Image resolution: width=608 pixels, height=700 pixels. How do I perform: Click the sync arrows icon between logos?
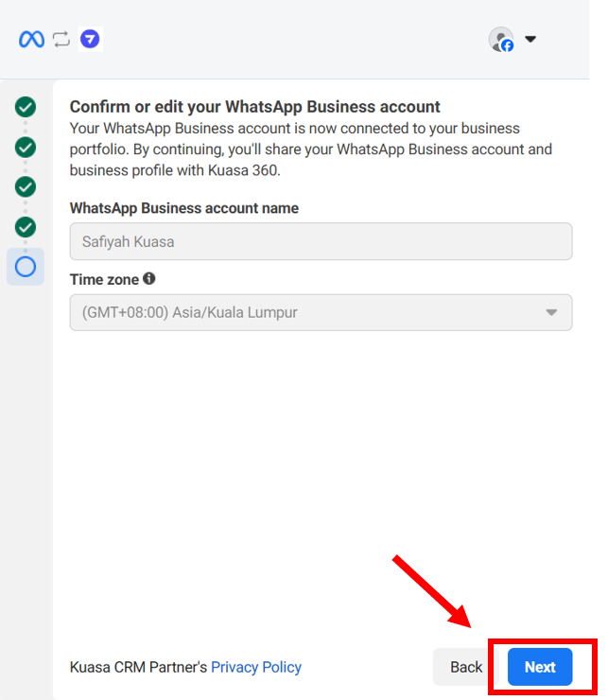click(x=61, y=40)
